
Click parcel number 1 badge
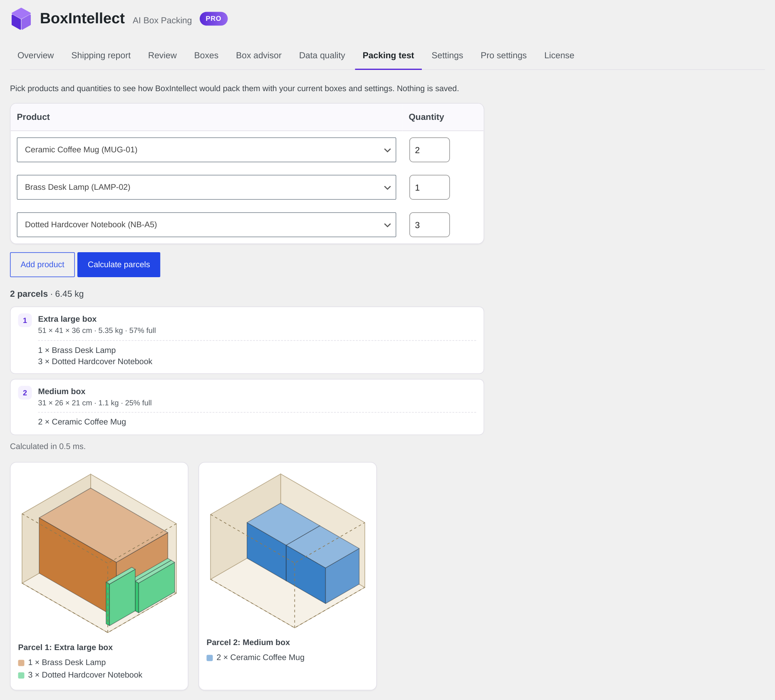(x=25, y=320)
